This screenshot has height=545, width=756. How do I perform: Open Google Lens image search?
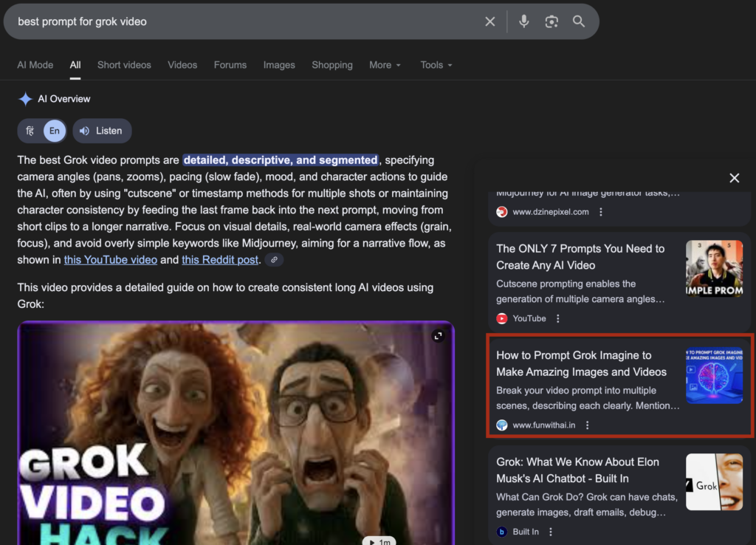551,21
